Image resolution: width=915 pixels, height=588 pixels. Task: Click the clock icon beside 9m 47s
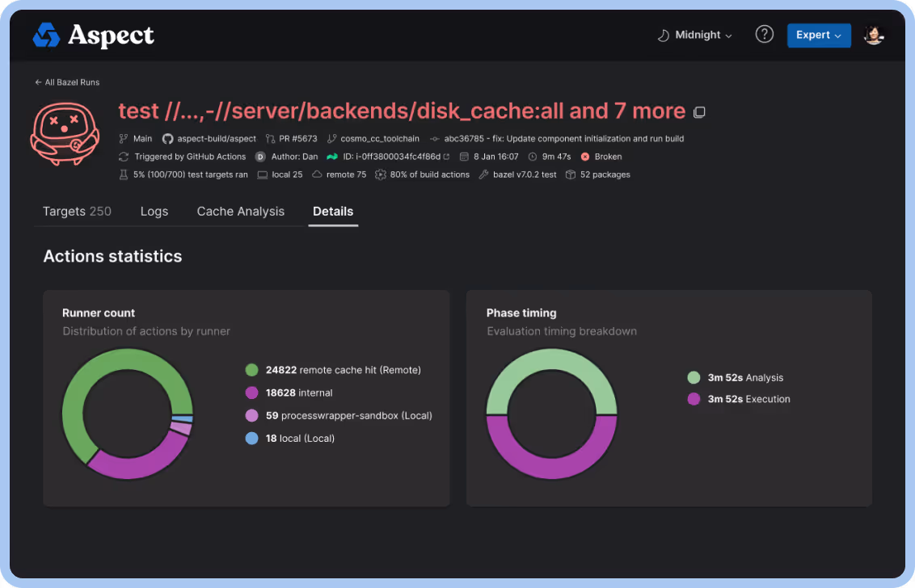click(x=532, y=157)
